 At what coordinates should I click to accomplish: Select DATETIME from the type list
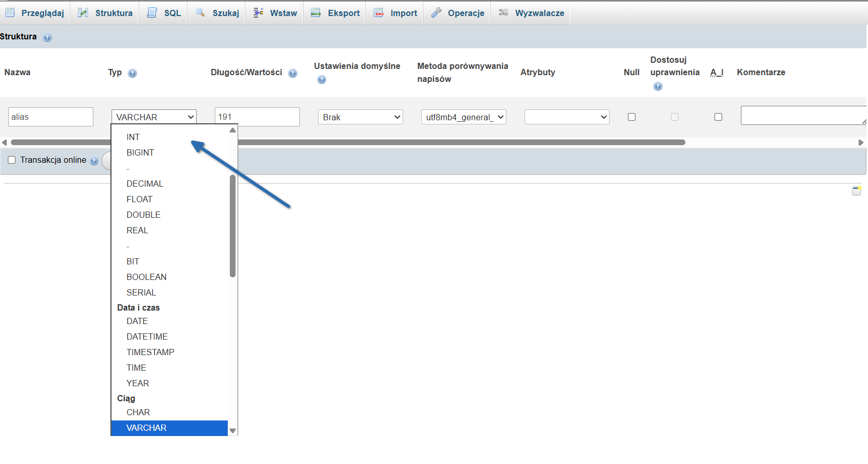(x=147, y=336)
